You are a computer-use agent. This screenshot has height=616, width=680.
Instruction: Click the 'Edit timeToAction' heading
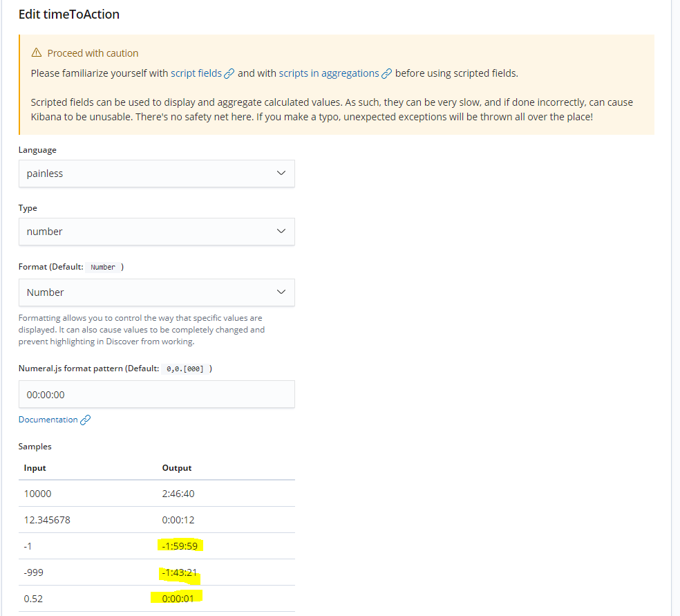coord(69,14)
